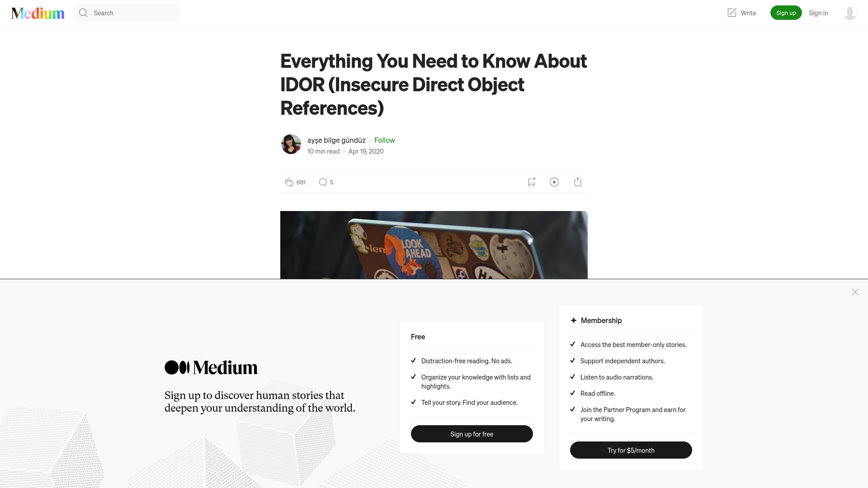Click the user profile avatar icon
This screenshot has height=488, width=868.
coord(849,13)
